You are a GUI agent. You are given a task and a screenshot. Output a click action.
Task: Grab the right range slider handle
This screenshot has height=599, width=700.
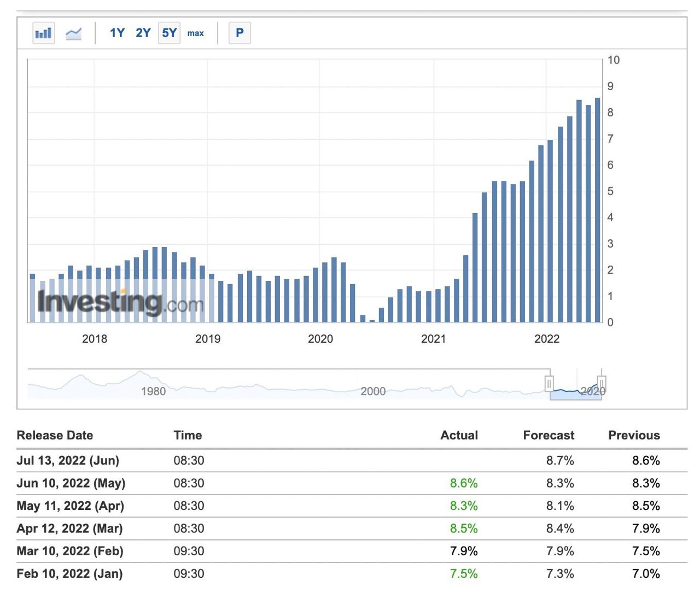602,384
